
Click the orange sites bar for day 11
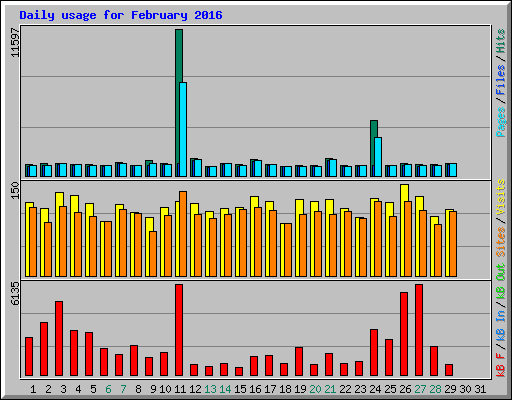tap(183, 234)
